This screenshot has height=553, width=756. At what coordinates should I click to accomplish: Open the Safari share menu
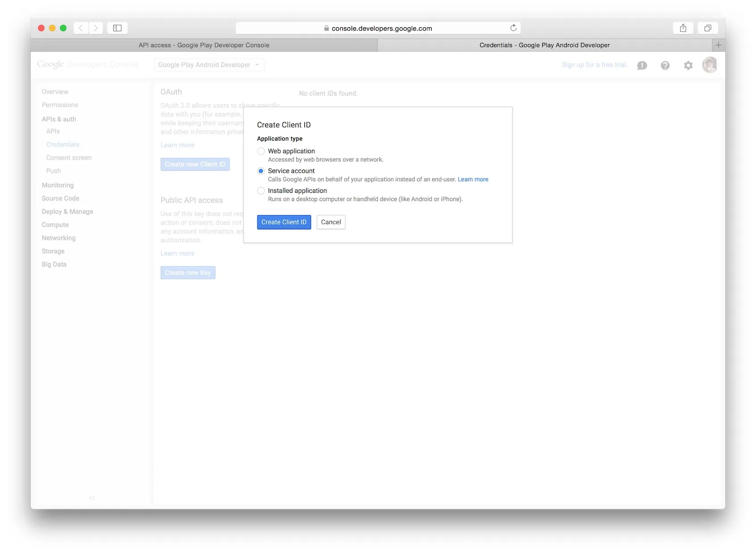tap(683, 28)
